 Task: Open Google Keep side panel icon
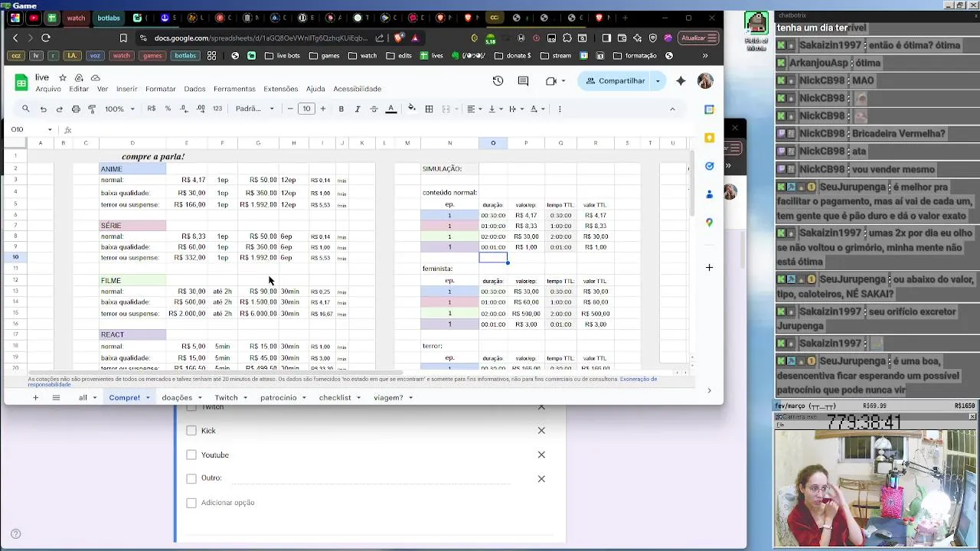click(709, 138)
